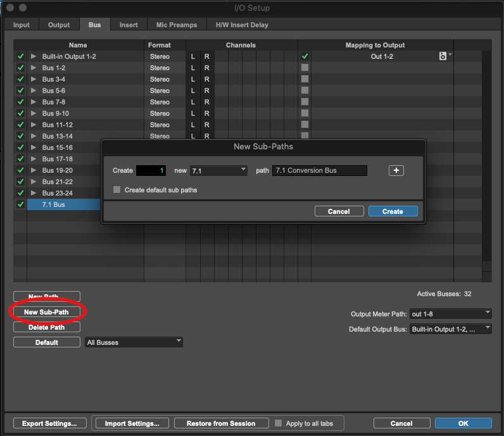Click the path name field 7.1 Conversion Bus
The width and height of the screenshot is (504, 436).
319,171
